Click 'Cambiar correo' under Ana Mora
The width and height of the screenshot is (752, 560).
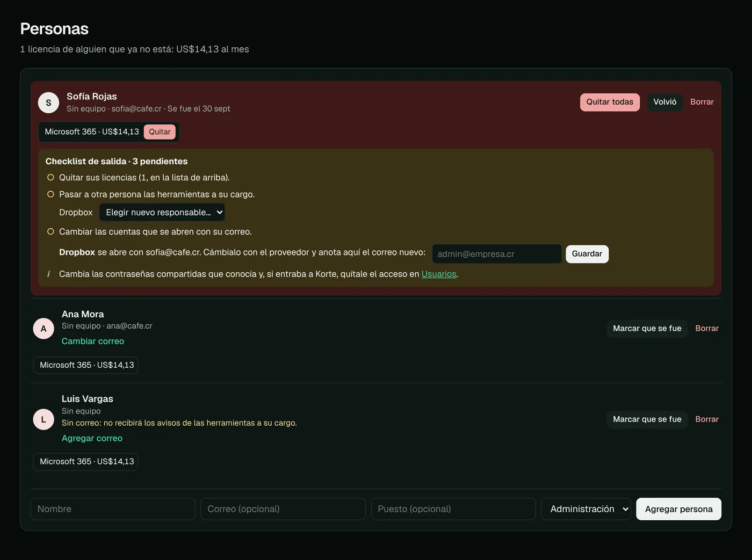(x=93, y=341)
